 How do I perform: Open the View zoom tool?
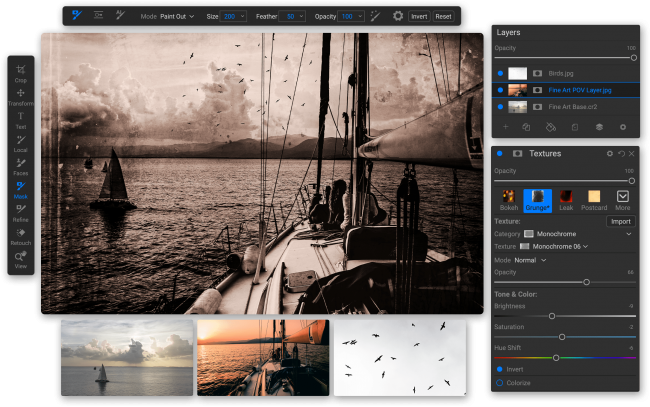21,259
